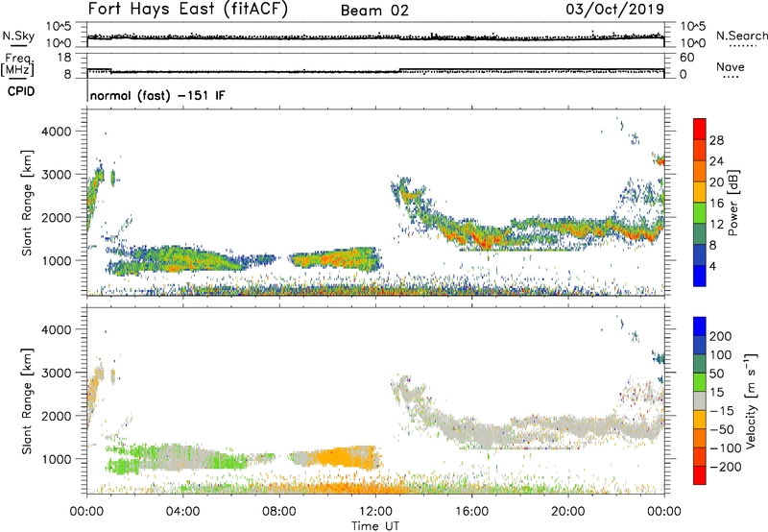Screen dimensions: 768x532
Task: Click 'Slant Range [km]' label beside velocity panel
Action: [27, 401]
